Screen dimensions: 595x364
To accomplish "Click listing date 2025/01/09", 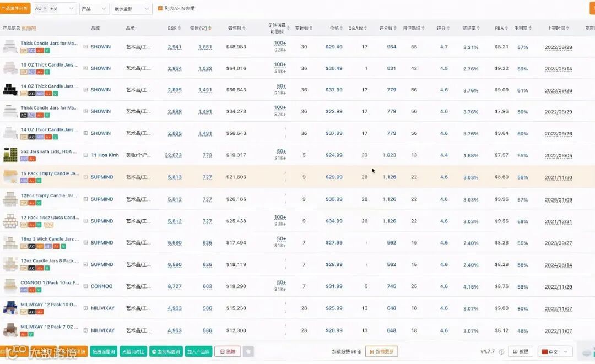I will tap(558, 199).
